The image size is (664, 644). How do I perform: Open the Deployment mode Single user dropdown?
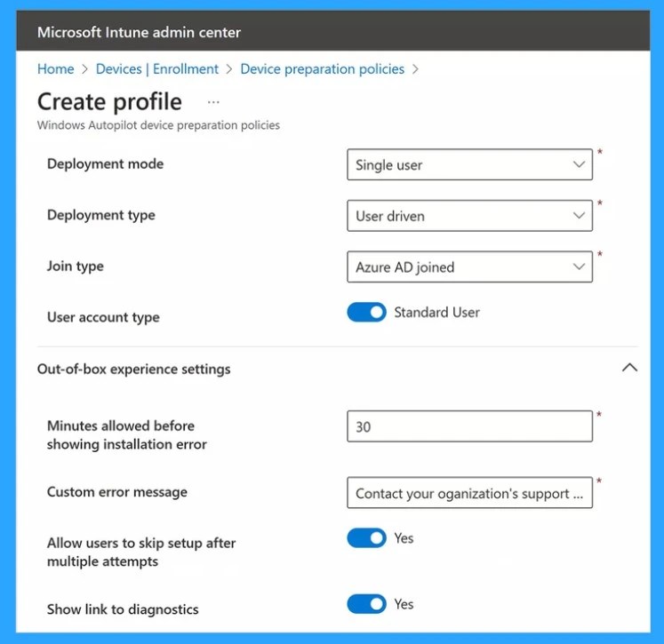coord(469,164)
